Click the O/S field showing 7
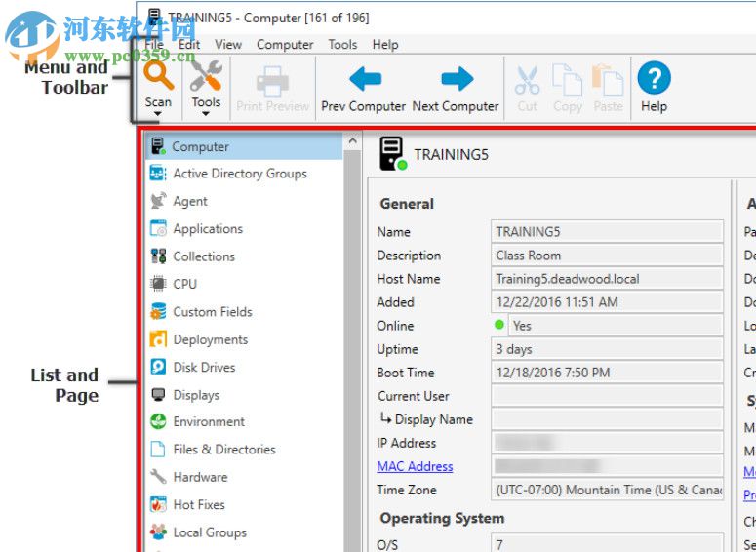The image size is (756, 552). tap(607, 543)
